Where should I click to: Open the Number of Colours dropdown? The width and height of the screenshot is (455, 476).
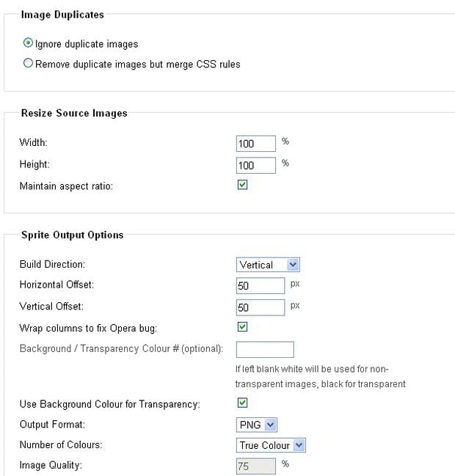click(x=271, y=445)
